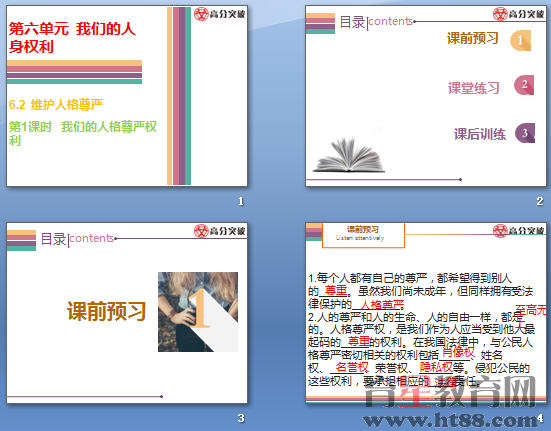
Task: Click the 目录 contents heading on slide 2
Action: [x=376, y=22]
